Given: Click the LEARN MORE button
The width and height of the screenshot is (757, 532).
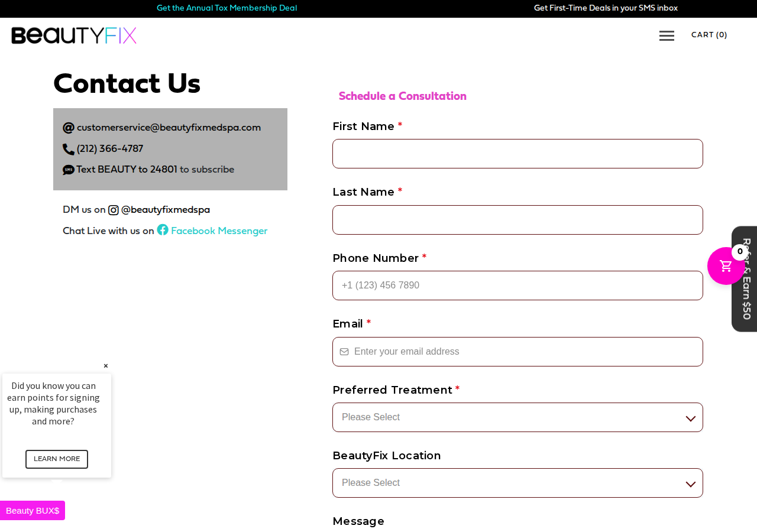Looking at the screenshot, I should [57, 459].
